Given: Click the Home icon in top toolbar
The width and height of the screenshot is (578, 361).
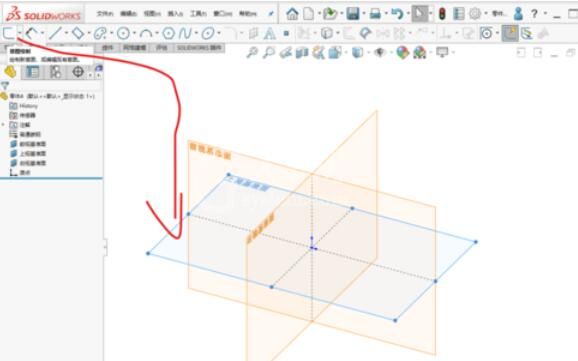Looking at the screenshot, I should pyautogui.click(x=292, y=14).
